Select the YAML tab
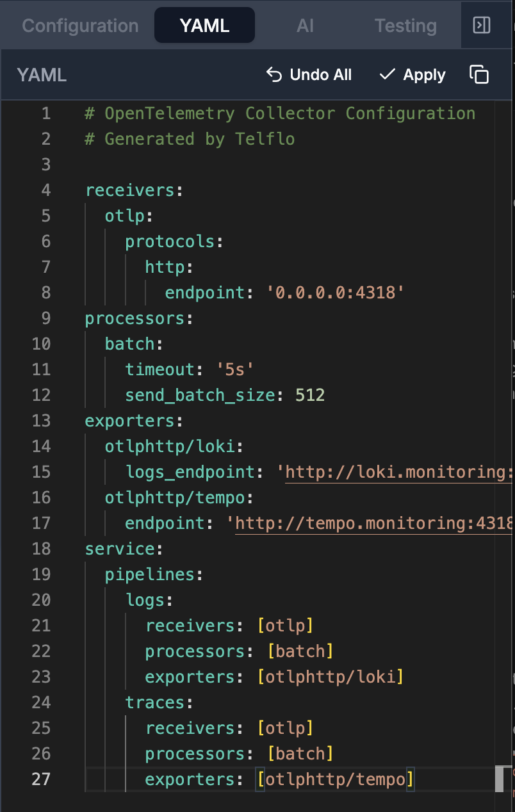This screenshot has height=812, width=515. 204,26
